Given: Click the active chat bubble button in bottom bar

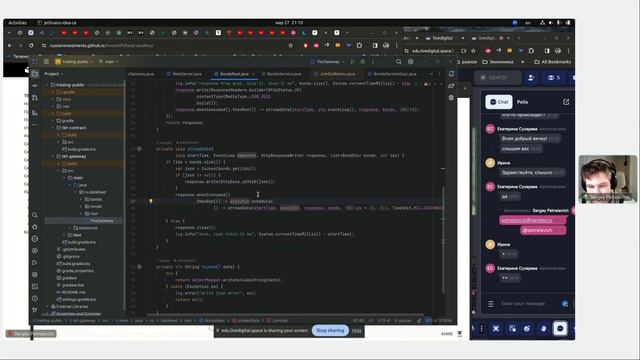Looking at the screenshot, I should (x=560, y=328).
